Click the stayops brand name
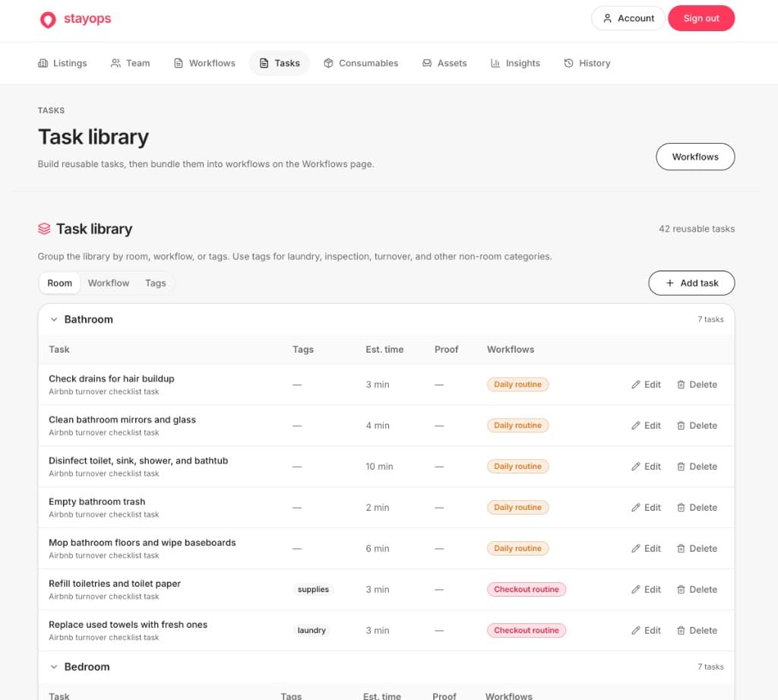Screen dimensions: 778x700 (87, 18)
